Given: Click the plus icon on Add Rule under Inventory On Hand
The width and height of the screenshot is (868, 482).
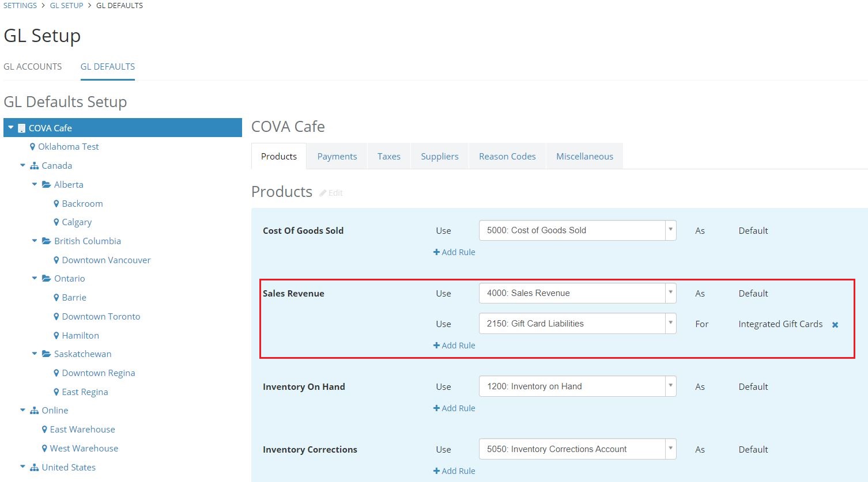Looking at the screenshot, I should coord(436,408).
